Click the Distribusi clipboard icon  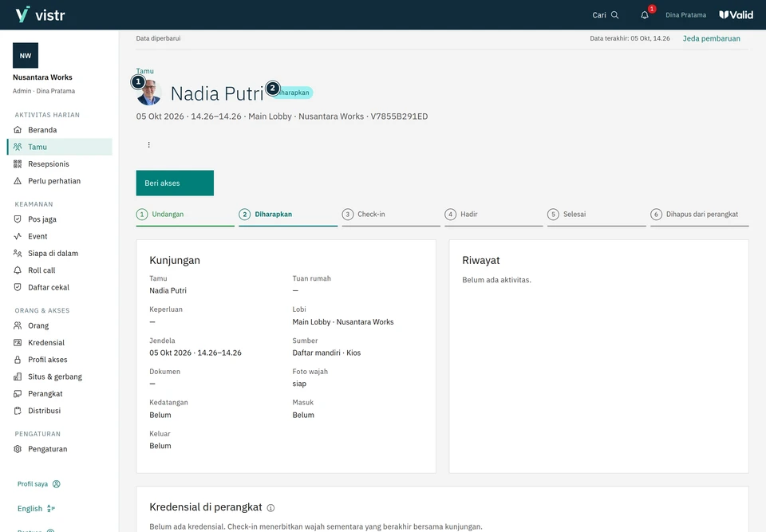click(x=18, y=411)
